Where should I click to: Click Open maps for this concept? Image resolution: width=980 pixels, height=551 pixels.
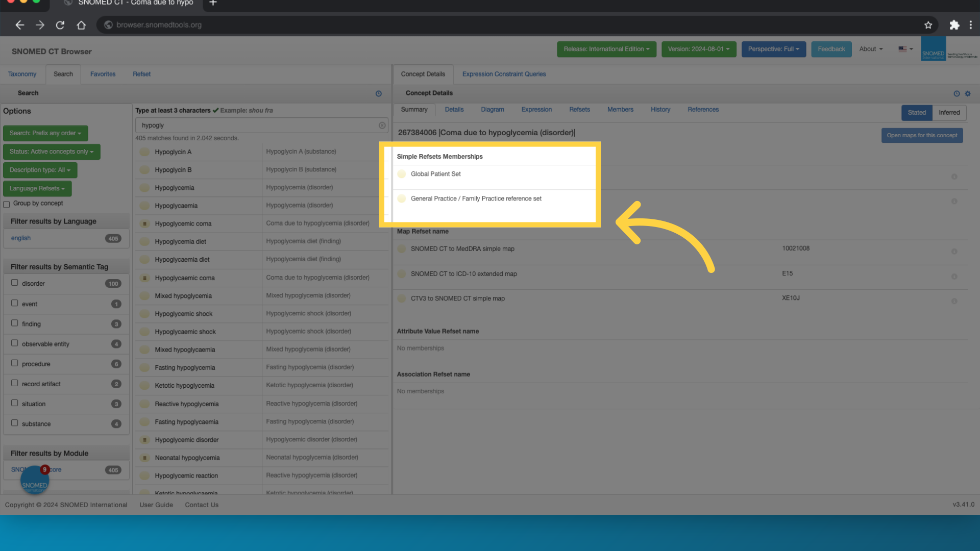(921, 135)
